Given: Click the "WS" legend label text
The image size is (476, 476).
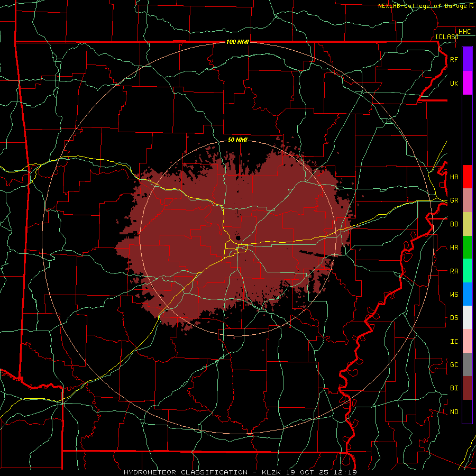Looking at the screenshot, I should [x=454, y=294].
